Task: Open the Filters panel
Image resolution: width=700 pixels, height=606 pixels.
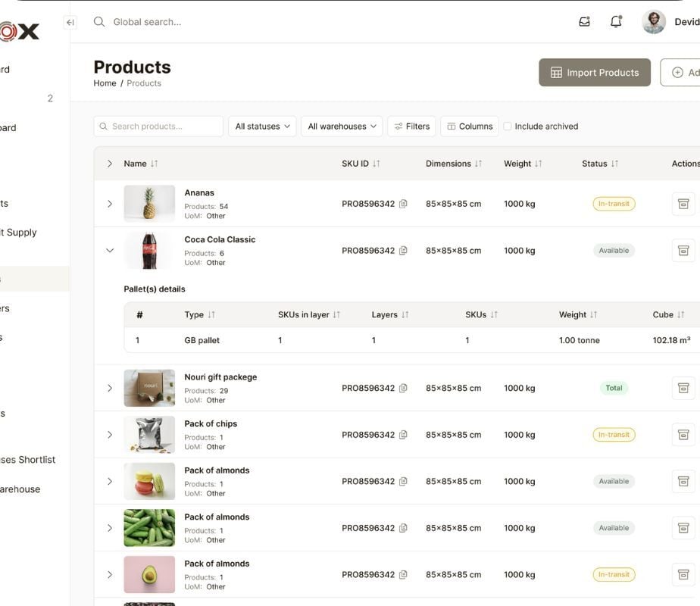Action: (412, 127)
